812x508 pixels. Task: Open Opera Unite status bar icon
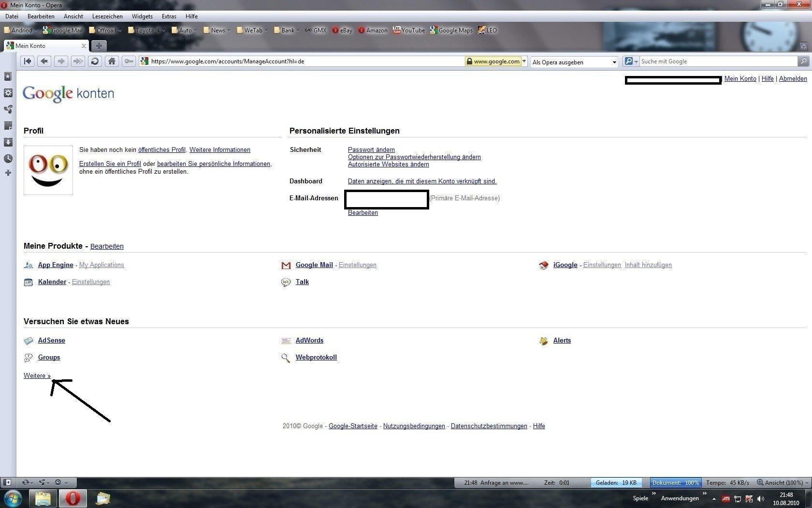pyautogui.click(x=44, y=482)
